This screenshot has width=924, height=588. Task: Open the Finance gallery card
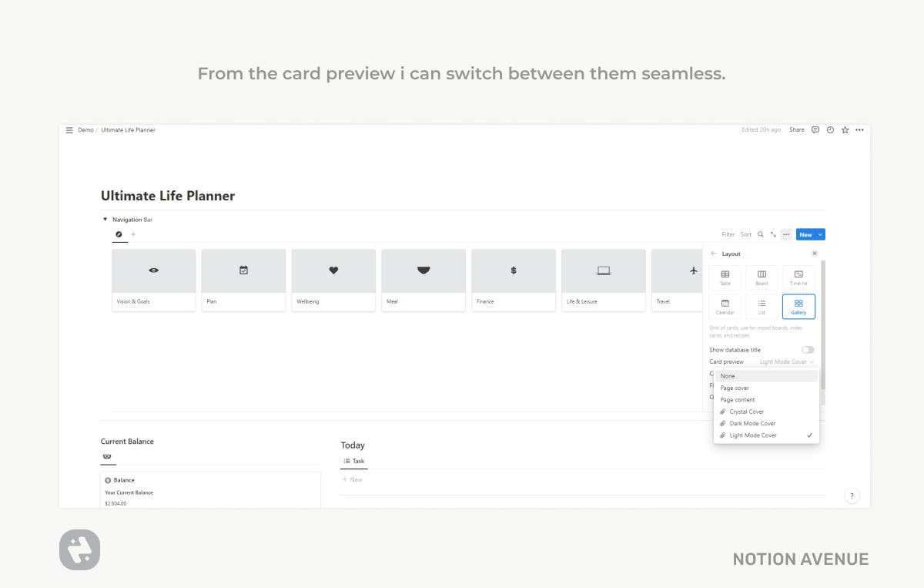(x=514, y=280)
